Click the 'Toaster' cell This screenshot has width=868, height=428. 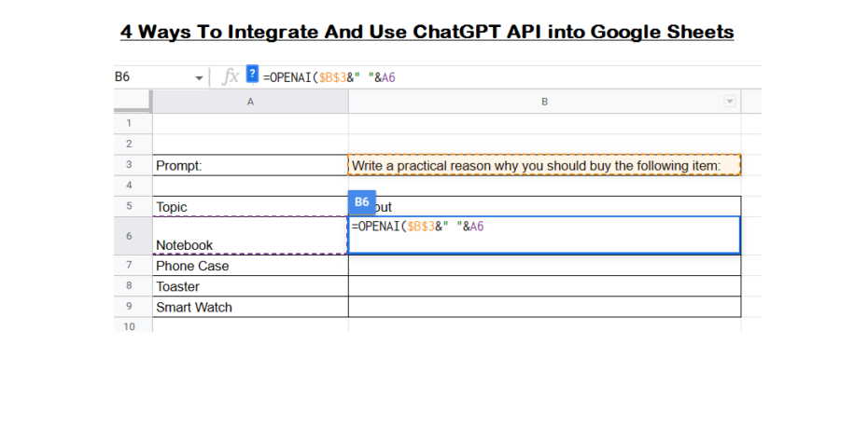tap(250, 285)
